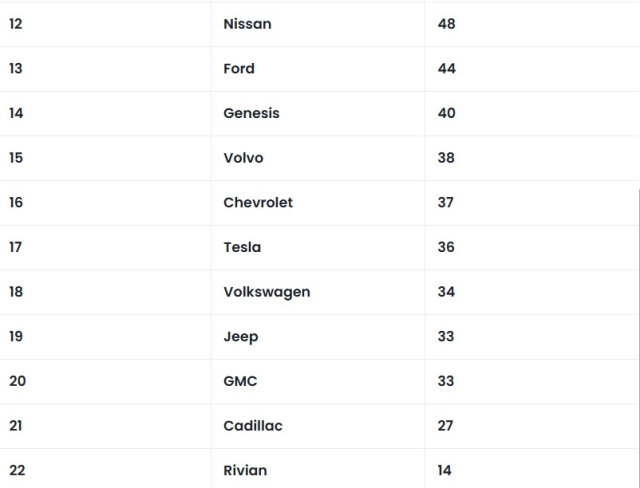Click the Volkswagen brand cell

pyautogui.click(x=266, y=292)
